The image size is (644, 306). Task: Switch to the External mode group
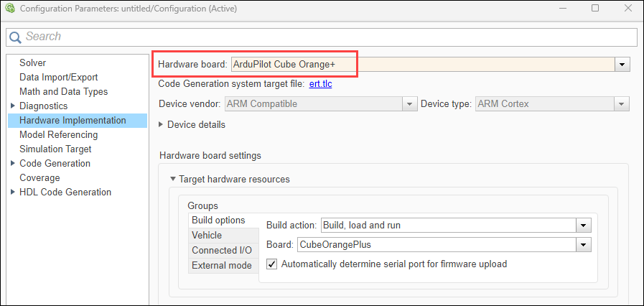point(223,265)
